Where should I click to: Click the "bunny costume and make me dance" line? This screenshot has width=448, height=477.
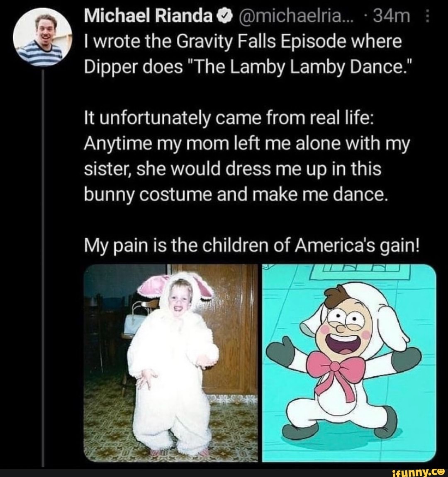tap(236, 195)
